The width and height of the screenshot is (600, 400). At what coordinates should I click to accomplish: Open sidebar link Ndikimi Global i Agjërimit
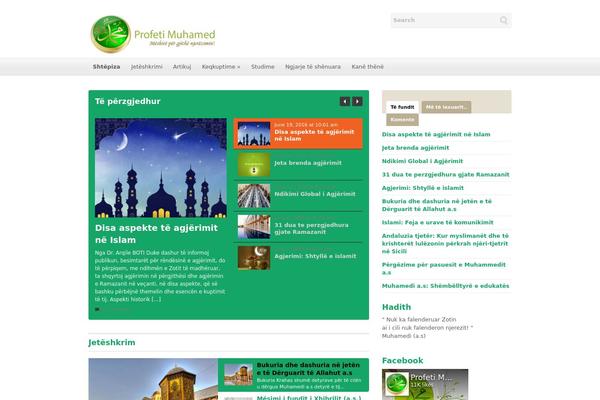(x=422, y=161)
